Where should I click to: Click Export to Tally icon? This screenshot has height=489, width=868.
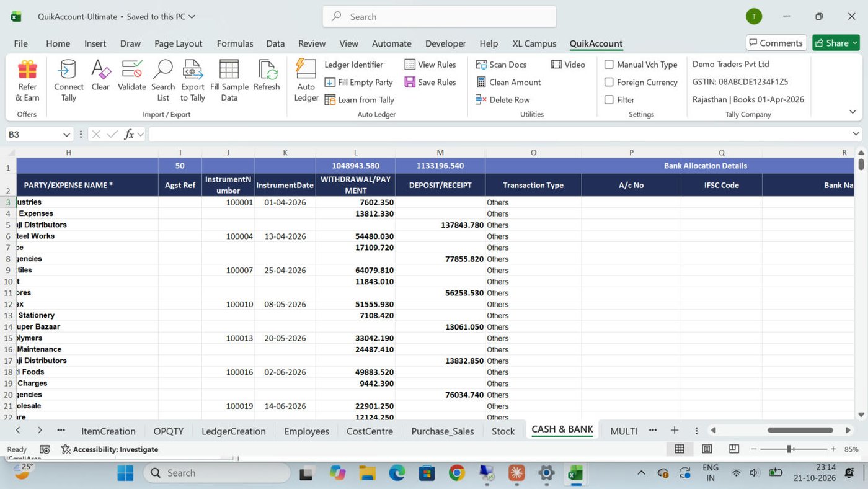193,70
